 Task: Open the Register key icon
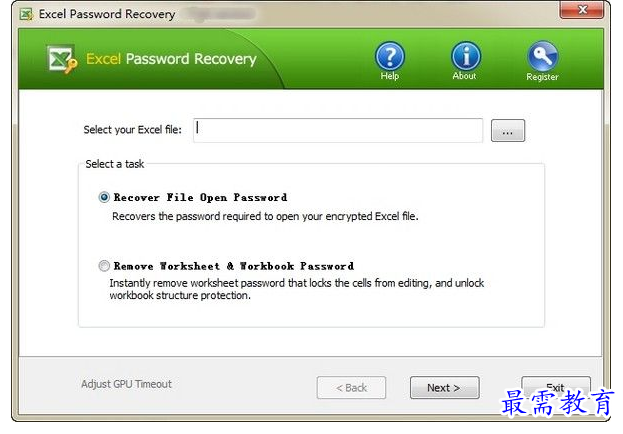tap(542, 56)
